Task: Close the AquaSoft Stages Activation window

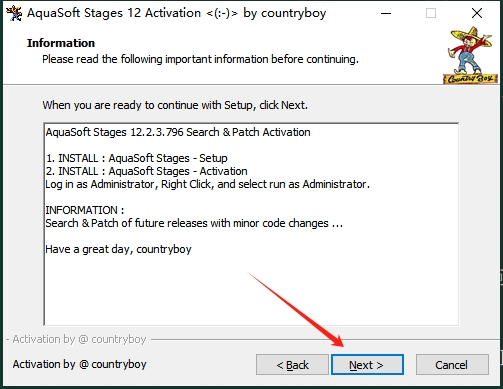Action: point(477,13)
